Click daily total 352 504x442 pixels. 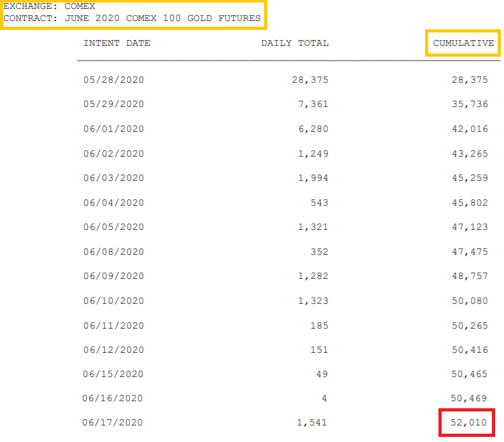(x=319, y=252)
